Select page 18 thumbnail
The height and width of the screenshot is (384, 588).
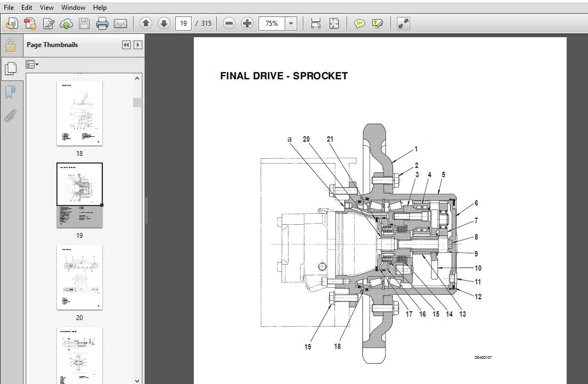(x=79, y=113)
